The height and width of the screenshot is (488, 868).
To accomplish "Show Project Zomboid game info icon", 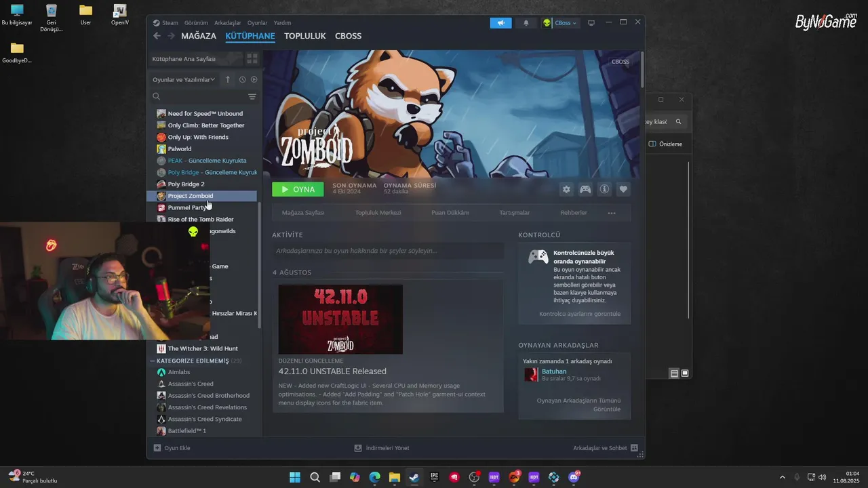I will [x=604, y=189].
